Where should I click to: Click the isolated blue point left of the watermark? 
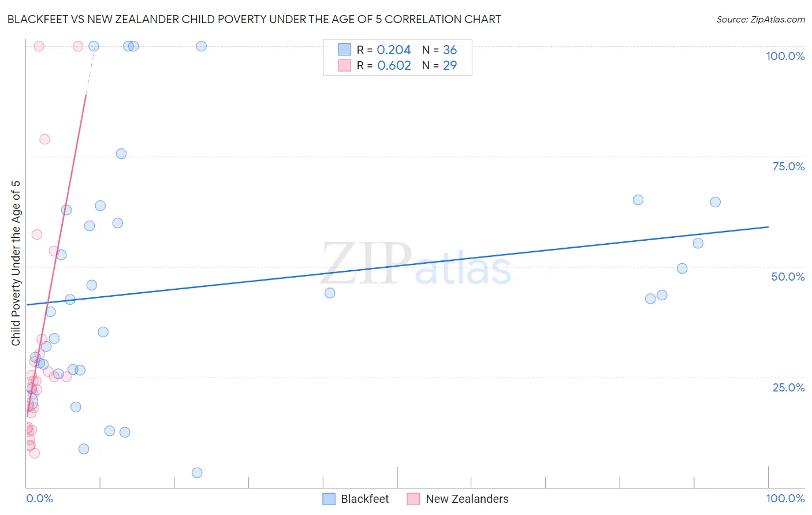(330, 293)
